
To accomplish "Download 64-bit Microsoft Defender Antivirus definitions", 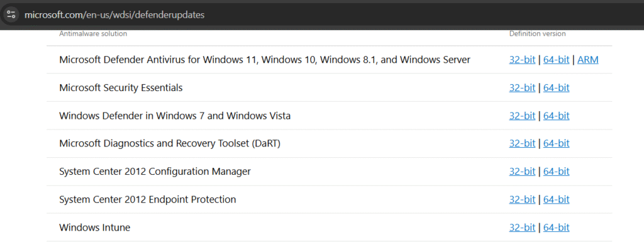I will pos(556,60).
